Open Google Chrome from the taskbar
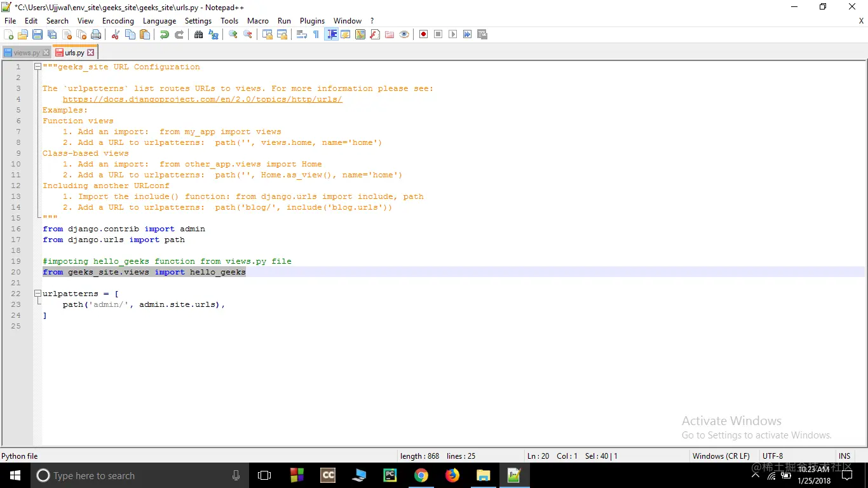Screen dimensions: 868x488 click(x=421, y=475)
